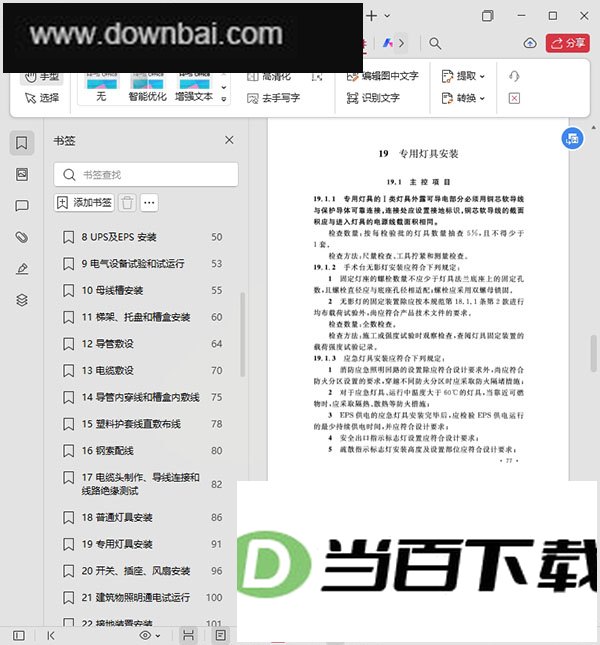Click the search magnifier icon in top toolbar

435,44
